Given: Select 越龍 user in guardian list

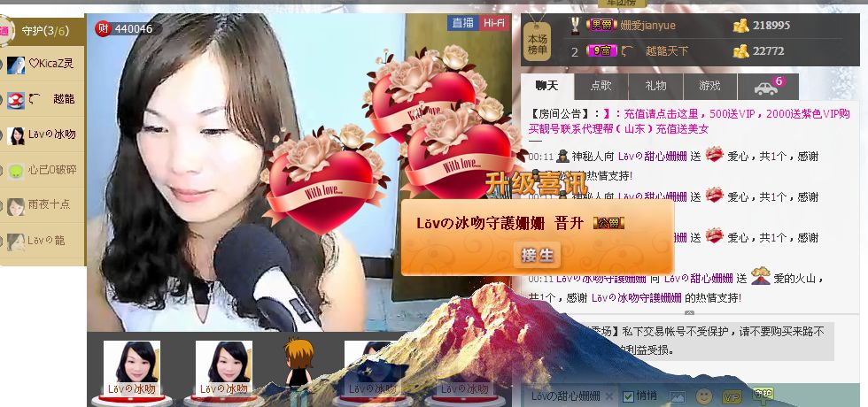Looking at the screenshot, I should (x=43, y=99).
